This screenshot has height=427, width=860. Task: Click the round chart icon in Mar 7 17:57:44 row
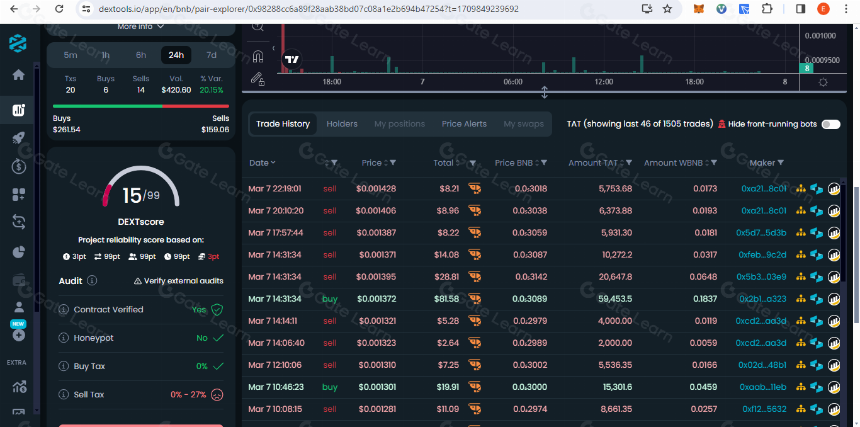834,233
